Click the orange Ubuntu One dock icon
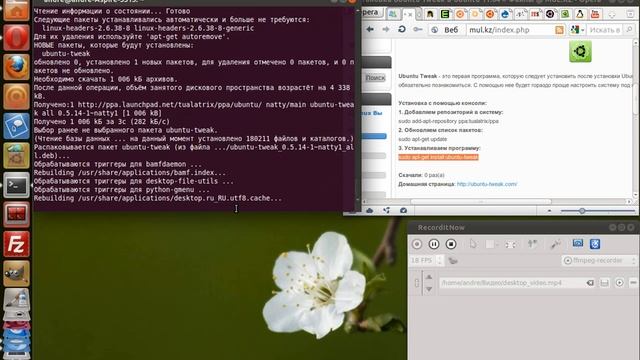640x360 pixels. (16, 97)
